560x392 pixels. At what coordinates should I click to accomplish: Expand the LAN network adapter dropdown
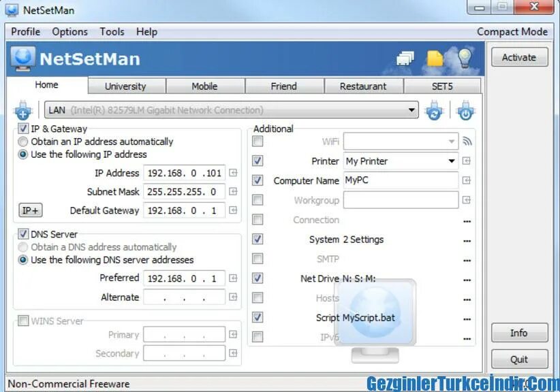[411, 110]
